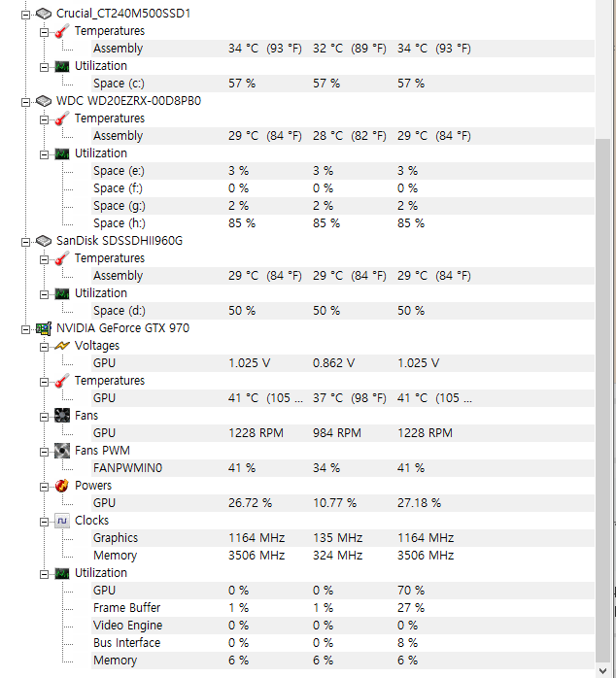The height and width of the screenshot is (678, 616).
Task: Collapse the Crucial SSD Temperatures section
Action: pos(44,31)
